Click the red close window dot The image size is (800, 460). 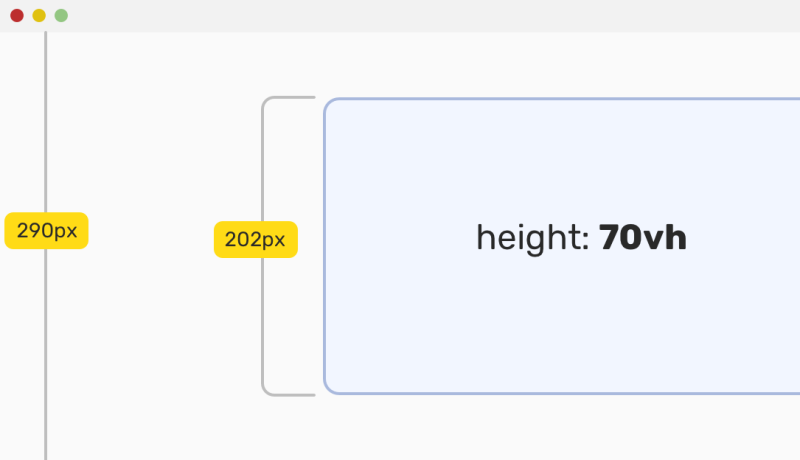coord(17,15)
